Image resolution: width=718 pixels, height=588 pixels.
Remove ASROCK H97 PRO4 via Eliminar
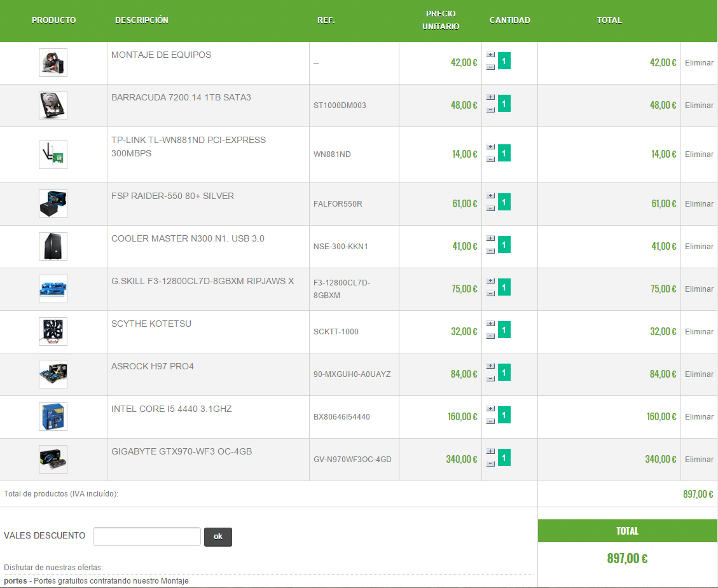coord(699,374)
